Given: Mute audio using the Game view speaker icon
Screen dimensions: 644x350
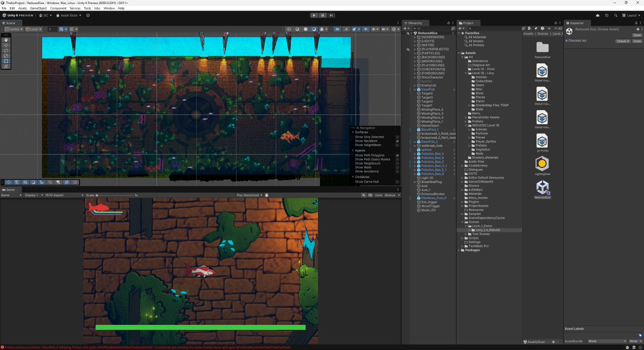Looking at the screenshot, I should click(x=363, y=195).
